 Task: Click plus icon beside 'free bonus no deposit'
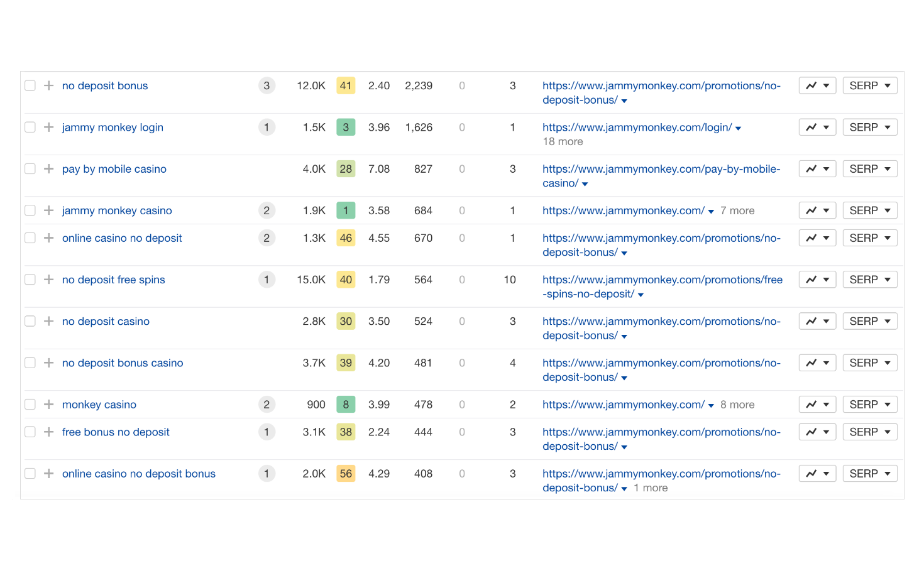(48, 432)
